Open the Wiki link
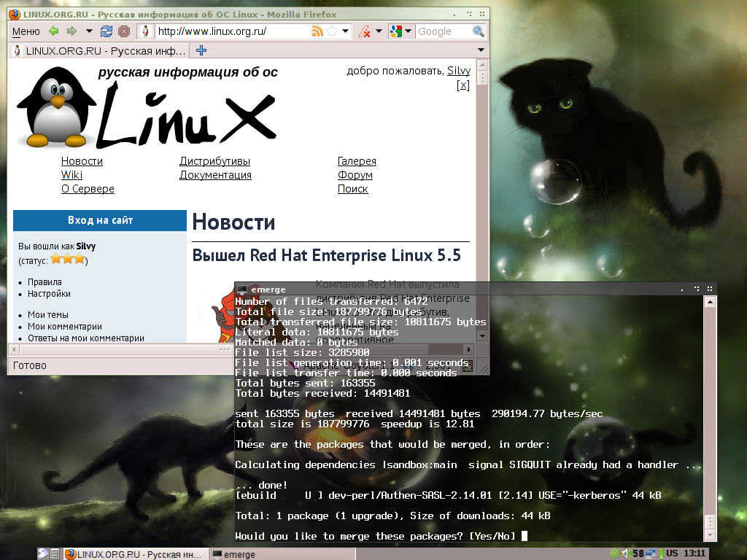Image resolution: width=747 pixels, height=560 pixels. tap(71, 175)
